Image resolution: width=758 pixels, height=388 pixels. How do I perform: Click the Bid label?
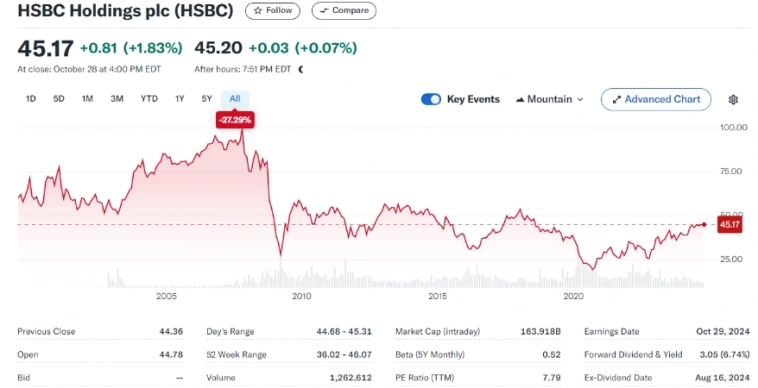tap(23, 378)
